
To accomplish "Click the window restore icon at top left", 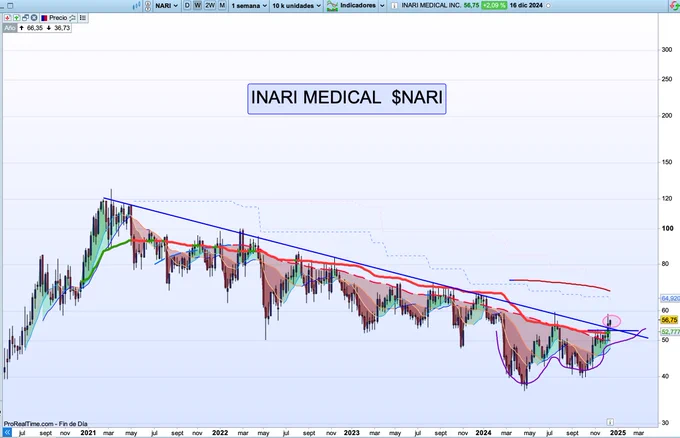I will pyautogui.click(x=10, y=6).
